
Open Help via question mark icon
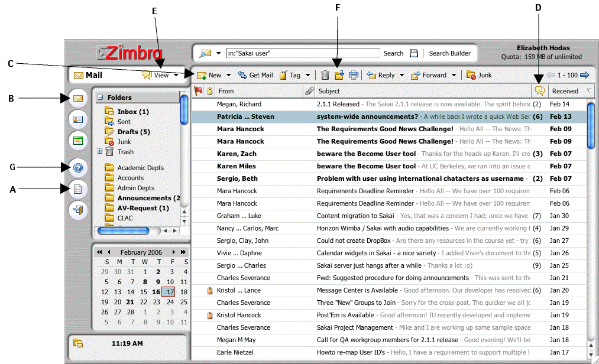[78, 168]
